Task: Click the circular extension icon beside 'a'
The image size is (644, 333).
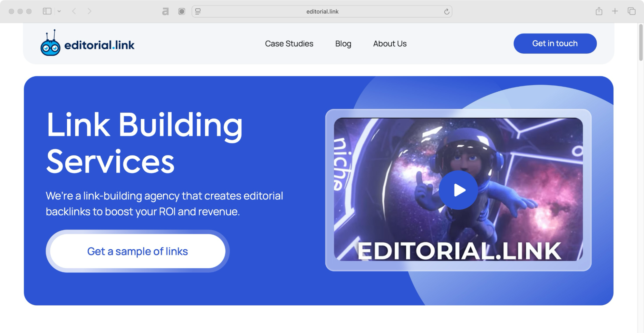Action: (181, 11)
